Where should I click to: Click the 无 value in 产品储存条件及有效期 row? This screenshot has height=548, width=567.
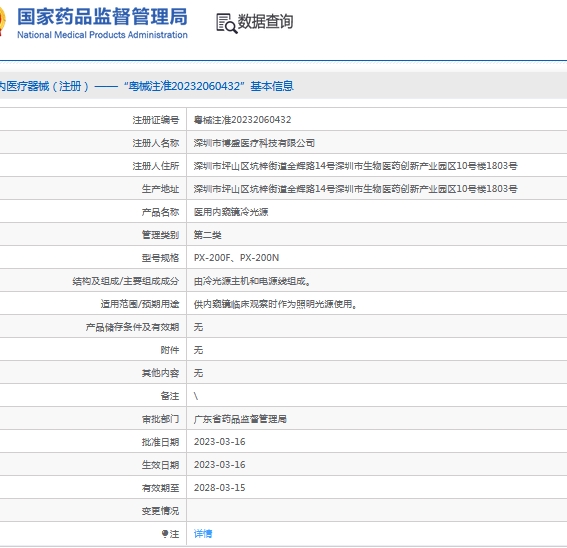coord(198,327)
